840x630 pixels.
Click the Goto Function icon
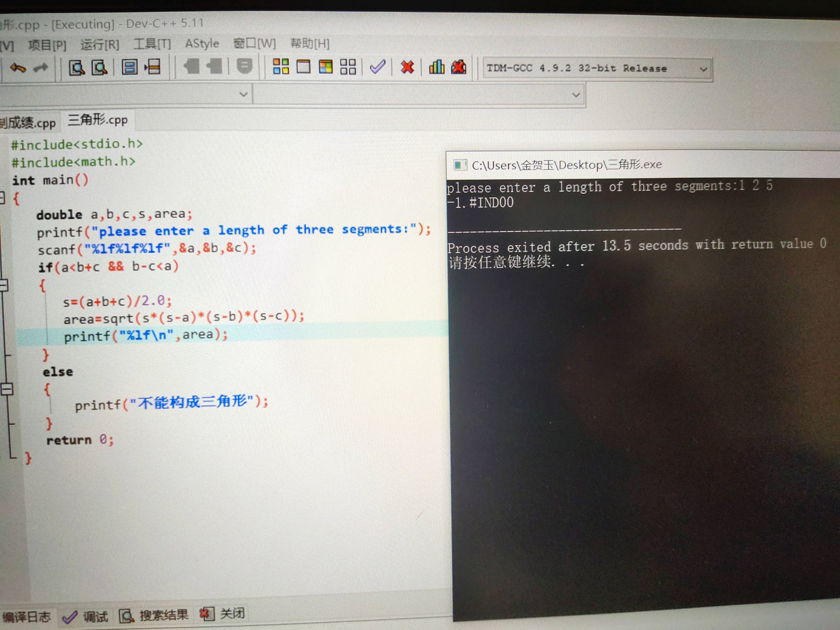[130, 67]
